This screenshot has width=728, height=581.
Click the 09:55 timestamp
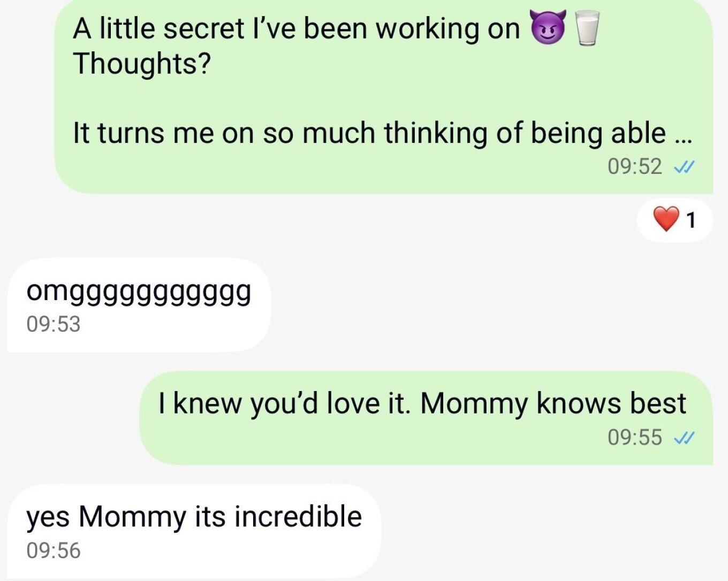click(634, 437)
